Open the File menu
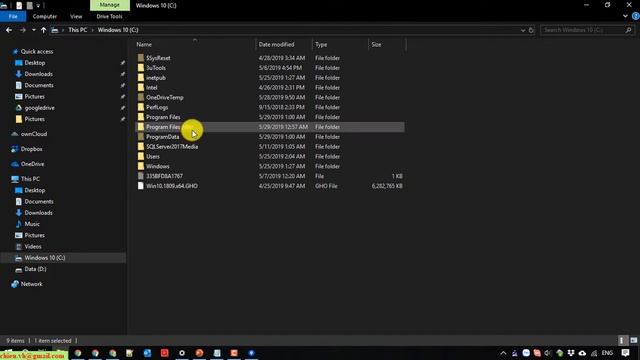The image size is (640, 360). 13,16
